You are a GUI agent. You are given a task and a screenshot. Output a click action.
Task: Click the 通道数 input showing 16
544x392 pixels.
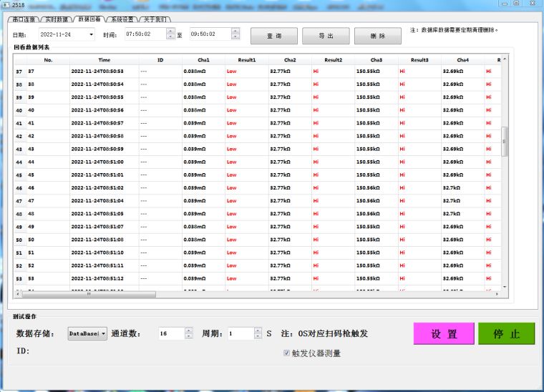(171, 333)
